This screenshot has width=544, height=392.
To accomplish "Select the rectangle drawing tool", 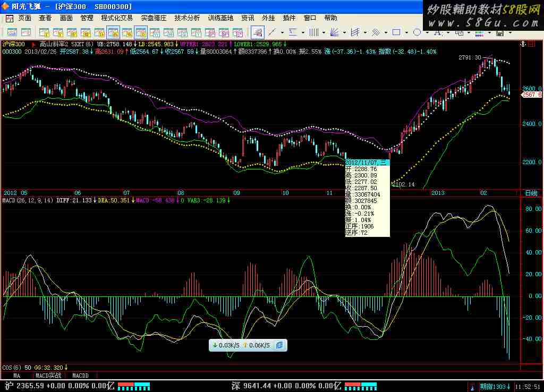I will click(x=396, y=32).
